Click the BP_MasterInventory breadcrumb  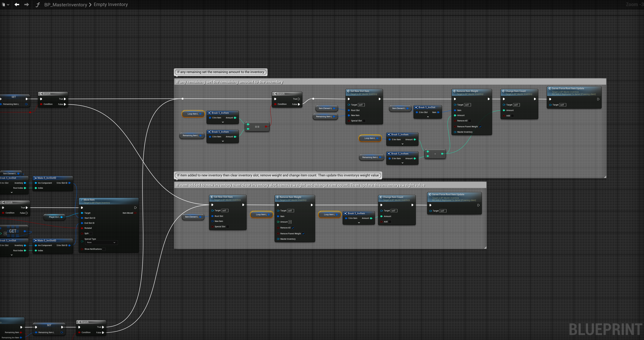66,5
